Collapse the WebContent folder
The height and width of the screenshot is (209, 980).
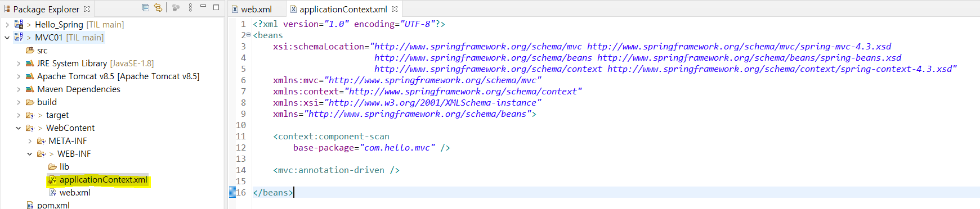click(x=19, y=128)
